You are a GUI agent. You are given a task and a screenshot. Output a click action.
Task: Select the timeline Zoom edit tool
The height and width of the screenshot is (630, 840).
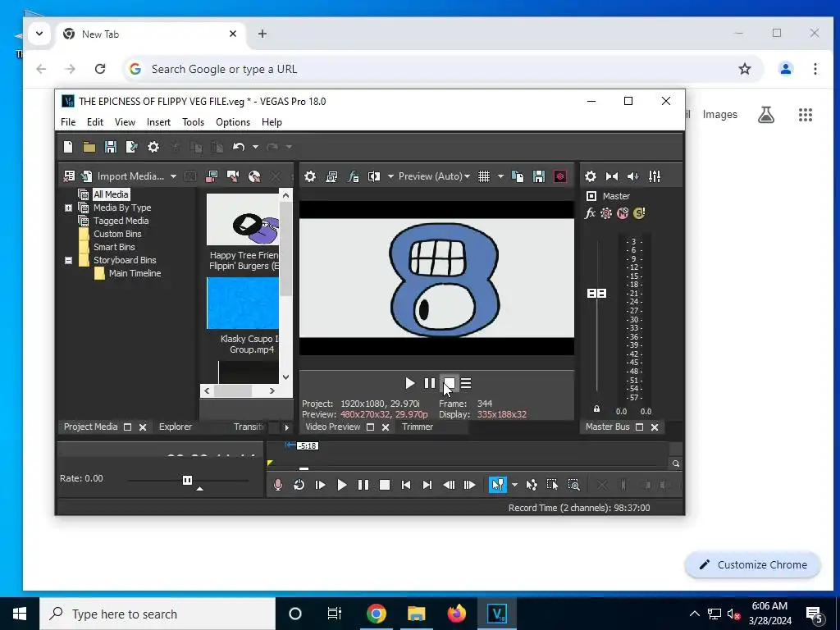(573, 485)
